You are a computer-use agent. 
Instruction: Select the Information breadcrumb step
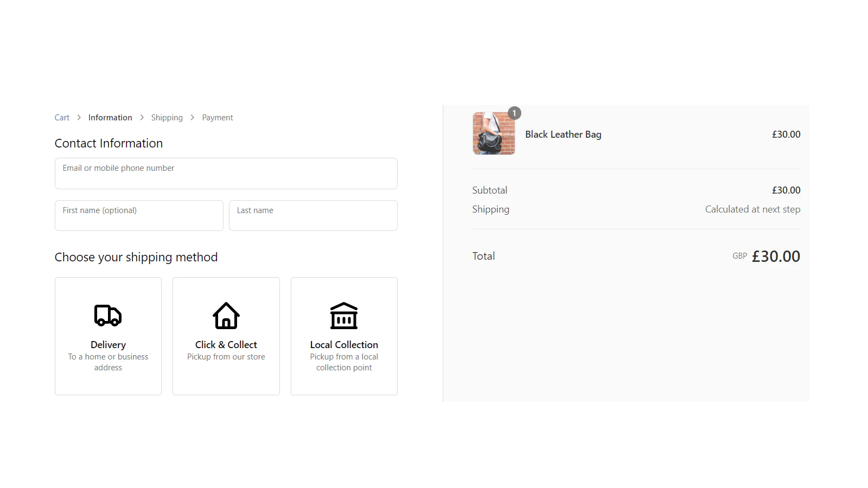coord(110,118)
